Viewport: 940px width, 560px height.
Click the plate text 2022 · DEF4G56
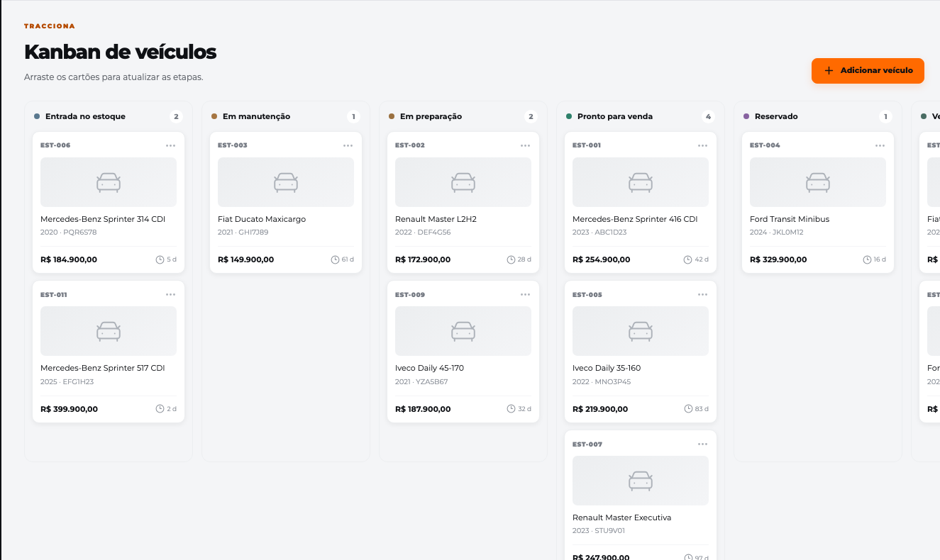[x=423, y=233]
